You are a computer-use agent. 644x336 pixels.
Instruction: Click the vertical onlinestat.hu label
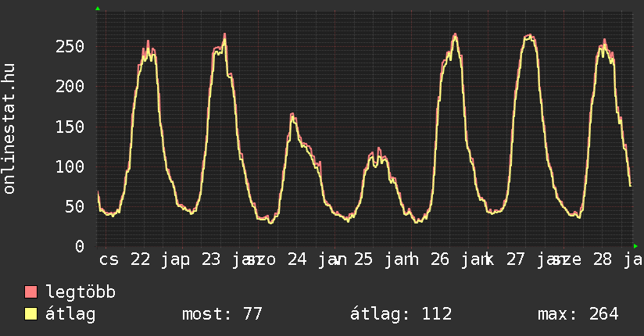click(x=10, y=130)
